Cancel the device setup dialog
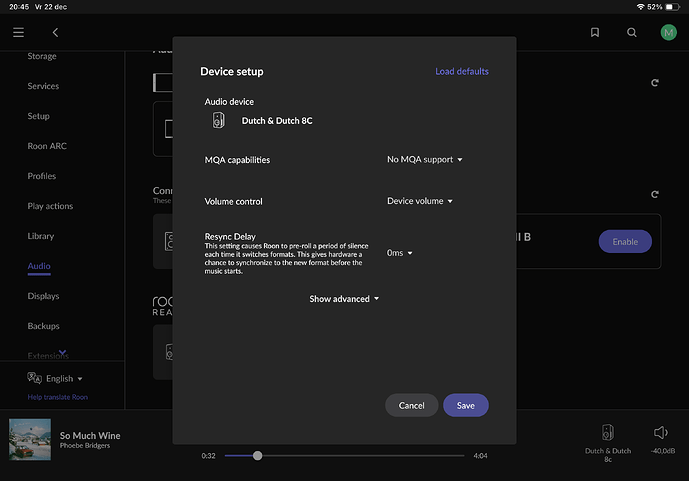The width and height of the screenshot is (689, 481). 412,405
